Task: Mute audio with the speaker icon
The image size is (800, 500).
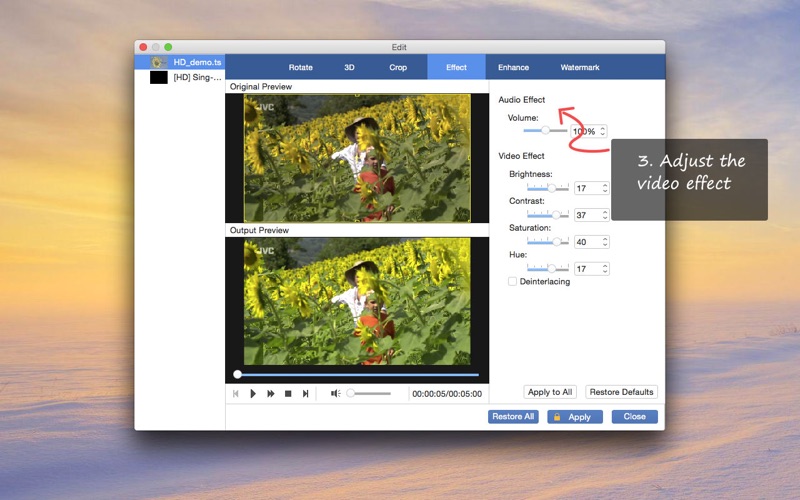Action: pyautogui.click(x=336, y=394)
